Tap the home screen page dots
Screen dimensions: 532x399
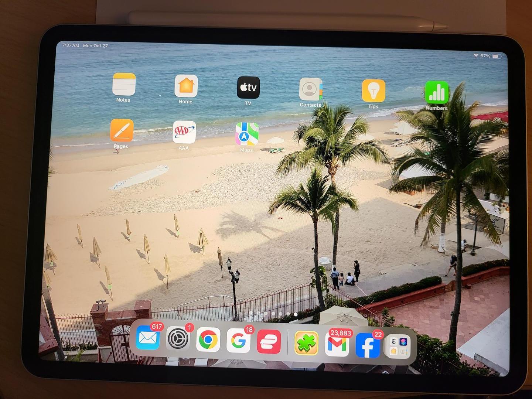coord(273,314)
